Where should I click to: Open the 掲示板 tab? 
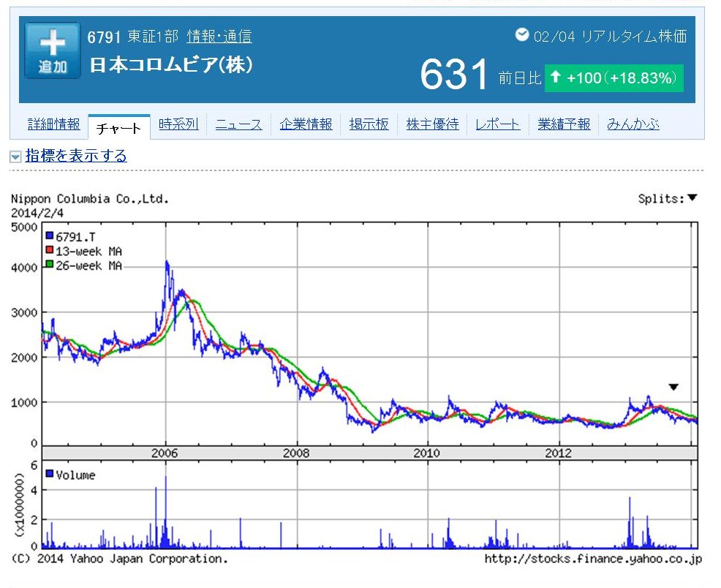(x=369, y=124)
